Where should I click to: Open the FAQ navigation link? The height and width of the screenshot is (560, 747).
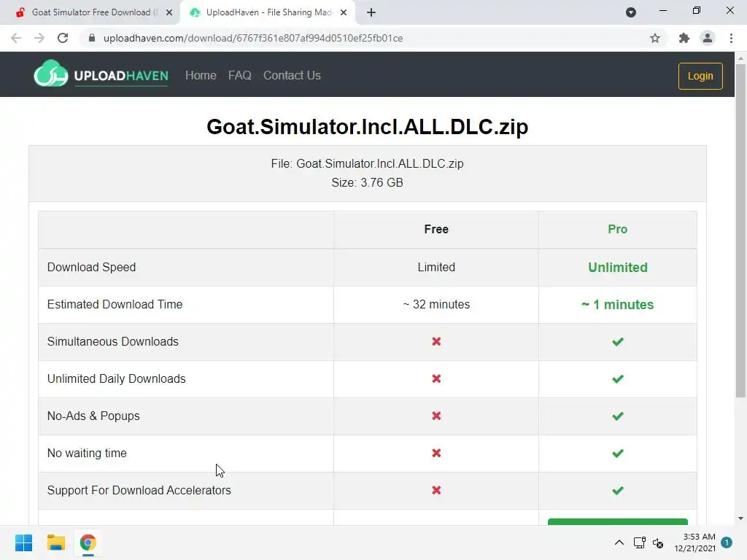[239, 75]
